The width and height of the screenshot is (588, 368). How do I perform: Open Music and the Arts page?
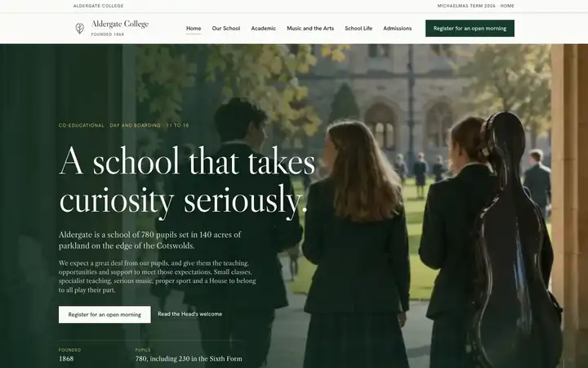[x=310, y=29]
